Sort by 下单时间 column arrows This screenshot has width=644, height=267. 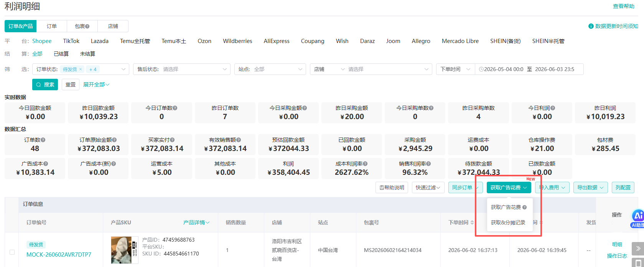click(472, 223)
